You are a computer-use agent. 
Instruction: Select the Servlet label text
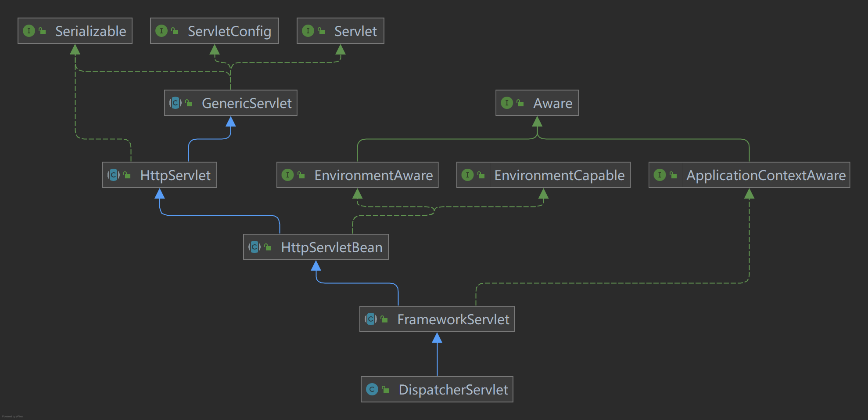tap(355, 31)
